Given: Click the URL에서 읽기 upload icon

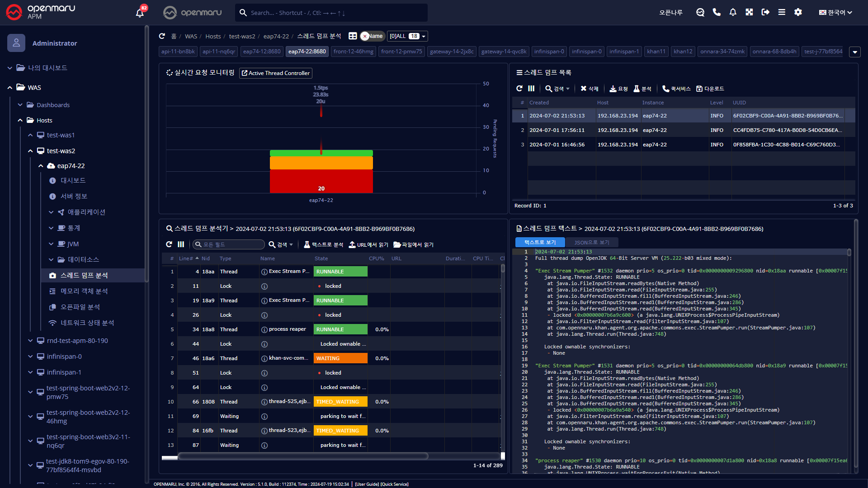Looking at the screenshot, I should (x=368, y=244).
